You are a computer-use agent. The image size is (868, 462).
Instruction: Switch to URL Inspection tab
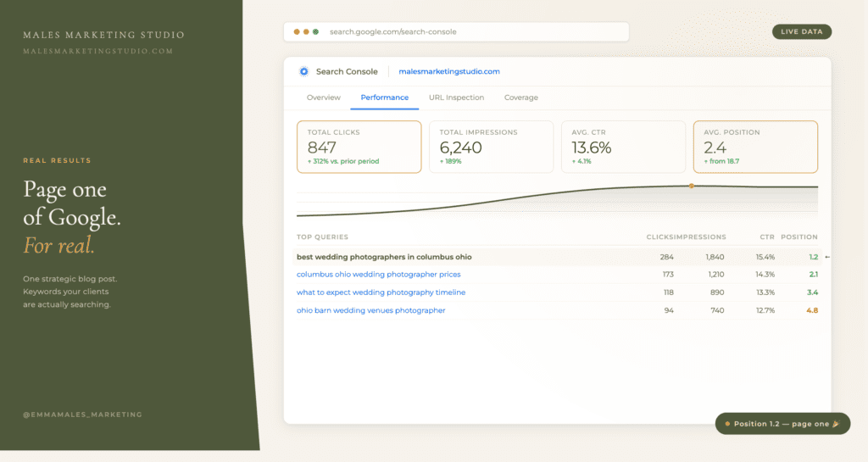[456, 97]
